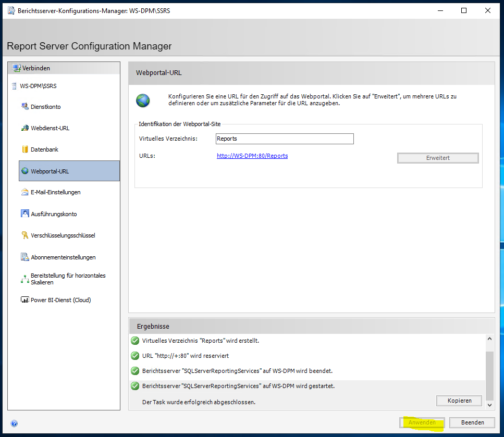The width and height of the screenshot is (504, 437).
Task: Close the Berichtsserver-Konfigurations-Manager window
Action: (x=488, y=10)
